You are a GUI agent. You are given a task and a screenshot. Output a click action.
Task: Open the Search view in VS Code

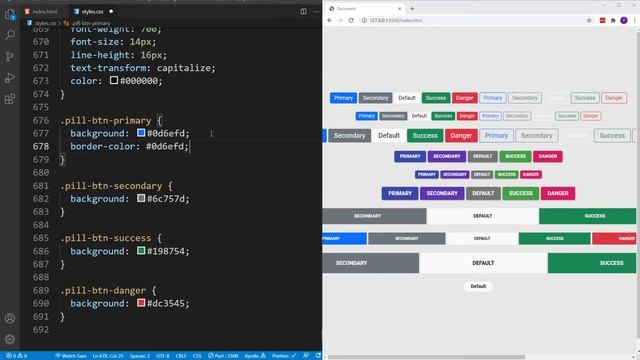tap(10, 35)
